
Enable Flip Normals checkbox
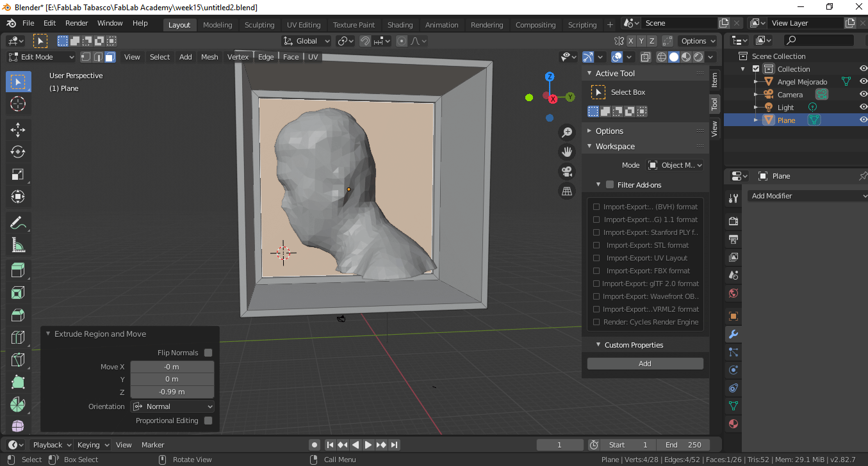[x=208, y=353]
